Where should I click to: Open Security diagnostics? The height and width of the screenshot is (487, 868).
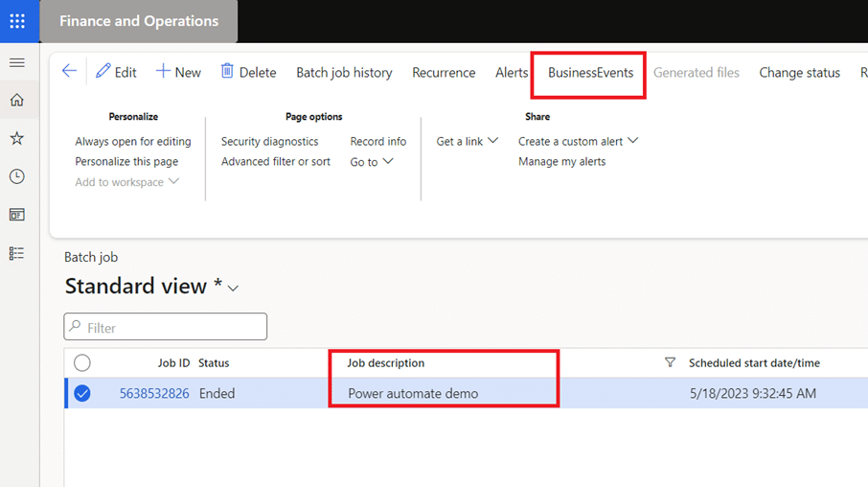(x=269, y=141)
